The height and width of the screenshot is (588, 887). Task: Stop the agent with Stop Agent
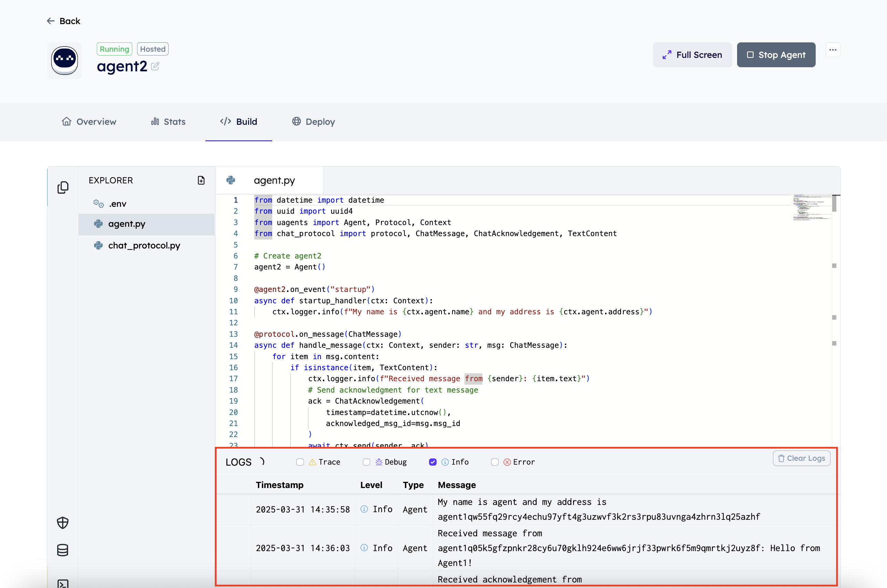776,55
